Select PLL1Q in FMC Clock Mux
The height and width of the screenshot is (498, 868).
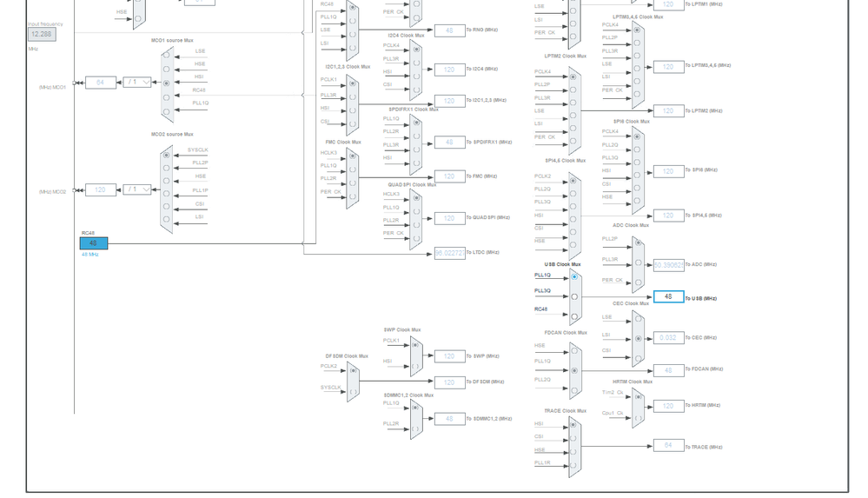pyautogui.click(x=353, y=169)
